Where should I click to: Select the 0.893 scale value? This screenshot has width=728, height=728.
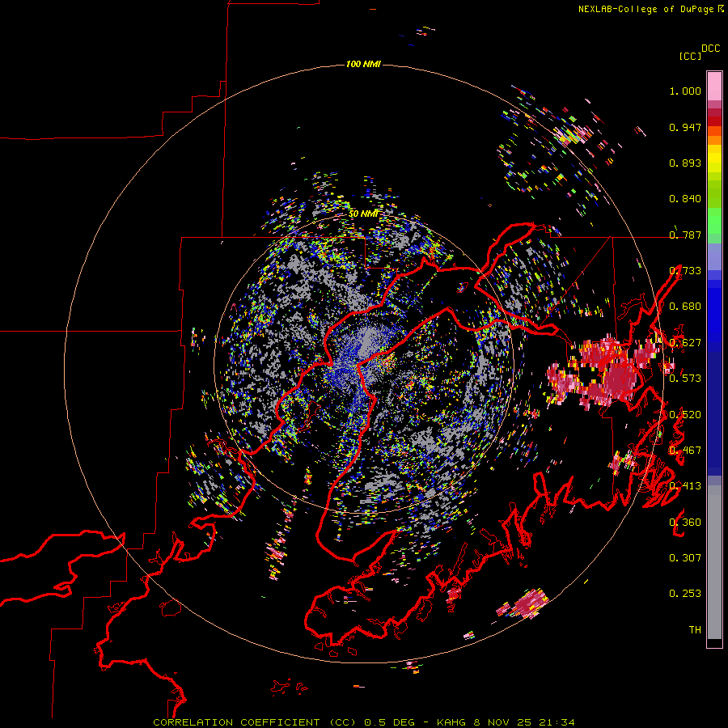tap(685, 163)
